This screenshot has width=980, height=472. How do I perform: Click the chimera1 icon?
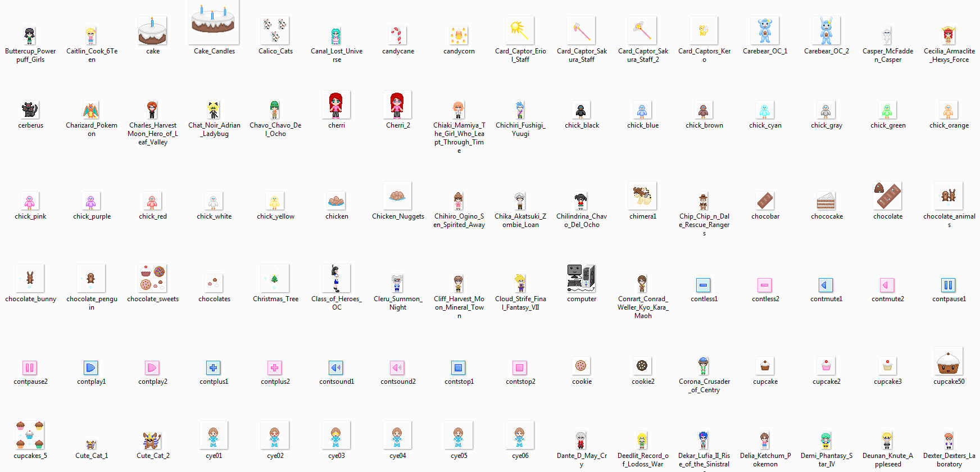[642, 196]
